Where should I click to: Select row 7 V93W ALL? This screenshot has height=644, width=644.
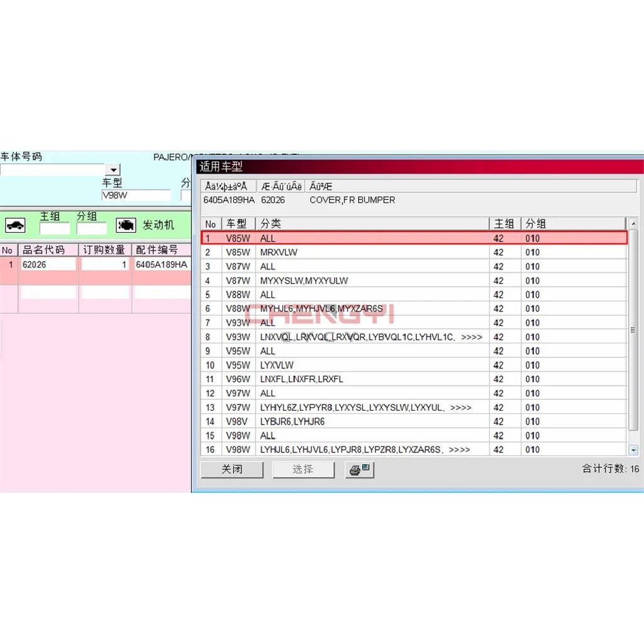point(414,323)
